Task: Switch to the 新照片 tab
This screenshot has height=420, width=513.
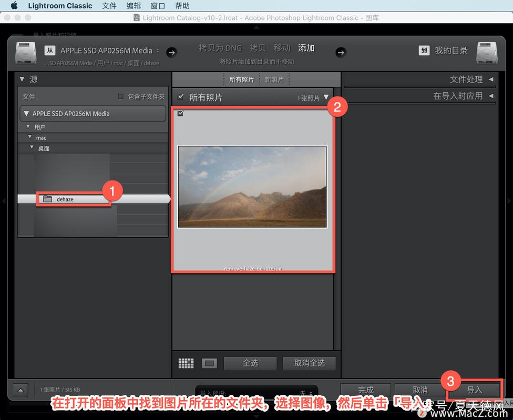Action: (x=273, y=79)
